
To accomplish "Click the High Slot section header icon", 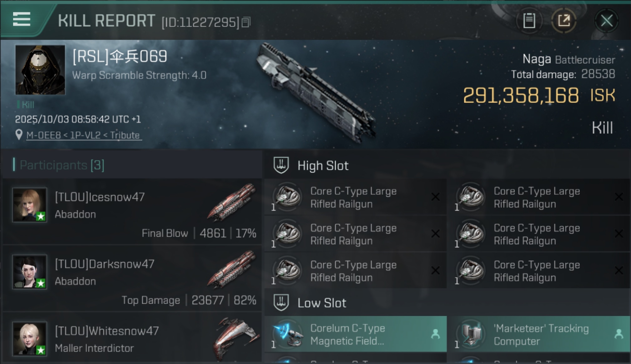I will click(281, 165).
